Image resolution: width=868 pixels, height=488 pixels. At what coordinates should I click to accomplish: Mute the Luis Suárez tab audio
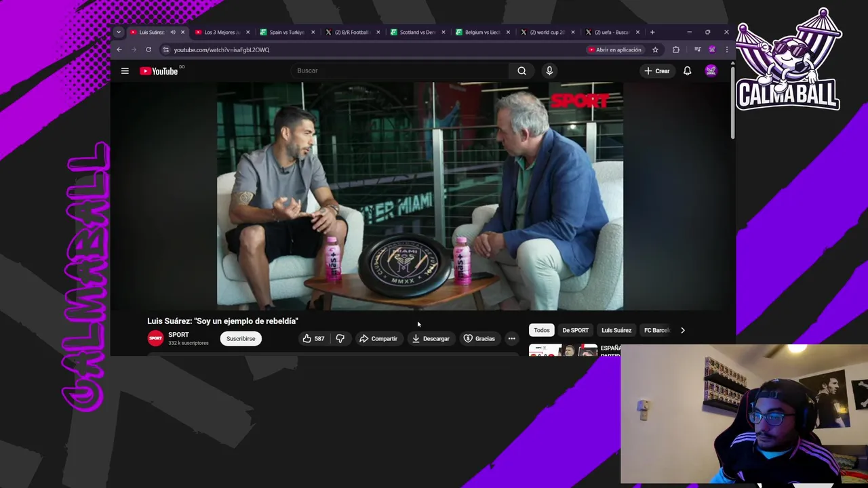click(172, 32)
